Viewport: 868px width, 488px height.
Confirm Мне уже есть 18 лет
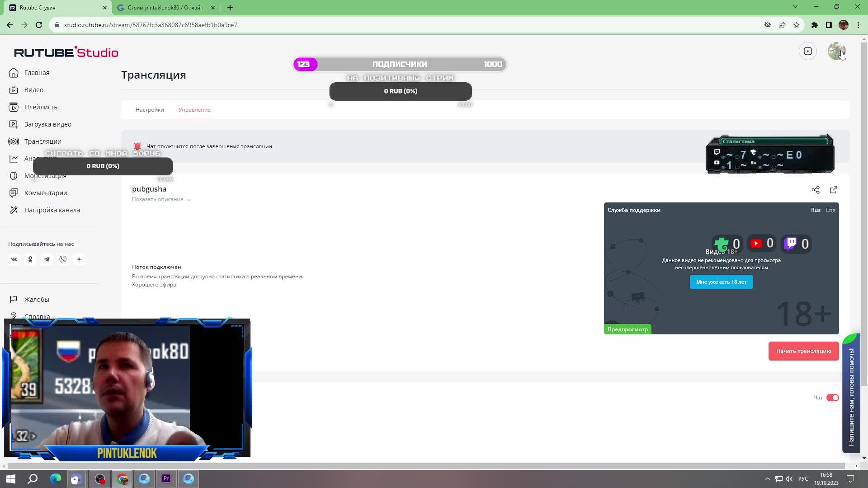coord(721,282)
